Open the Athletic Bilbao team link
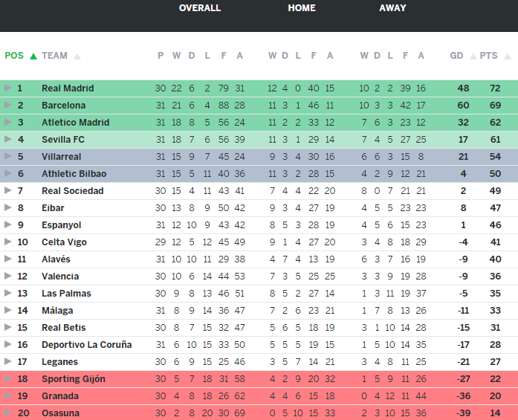 tap(74, 174)
